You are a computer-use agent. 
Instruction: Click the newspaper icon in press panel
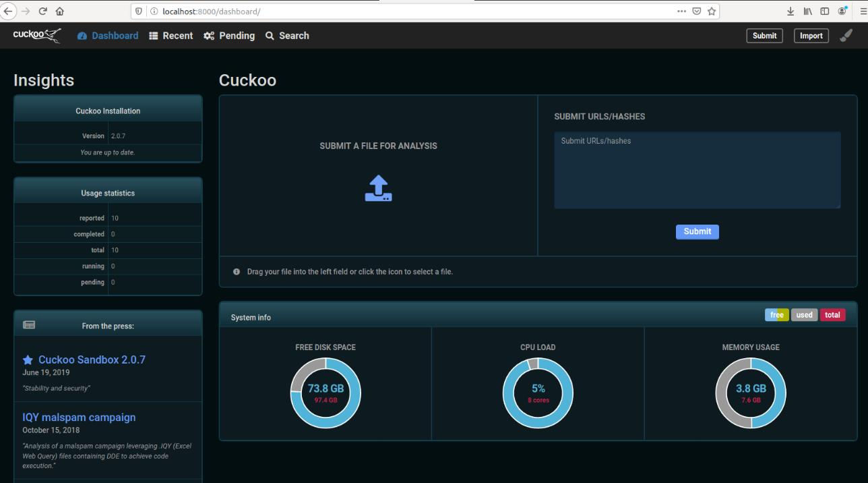pos(29,325)
